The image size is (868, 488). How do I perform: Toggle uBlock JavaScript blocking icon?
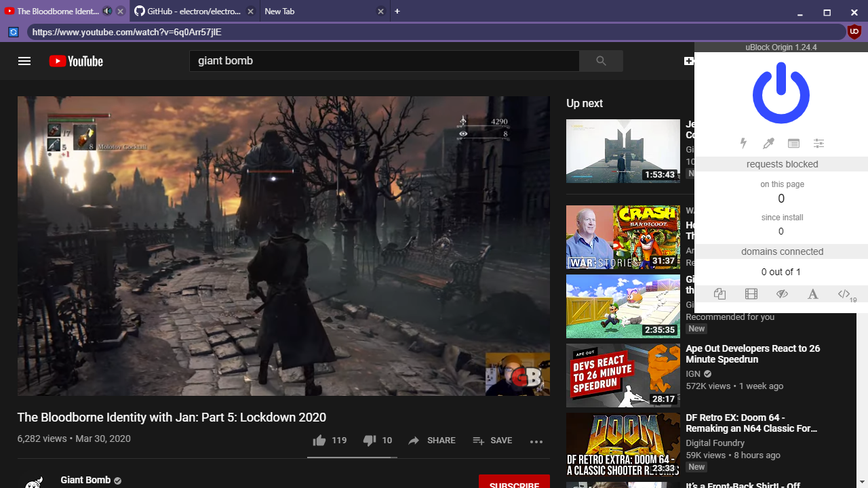(x=844, y=293)
